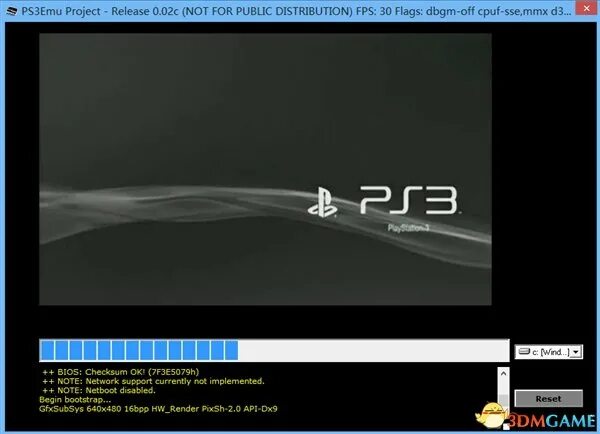Image resolution: width=600 pixels, height=434 pixels.
Task: Click the PS3Emu app icon in title bar
Action: [x=12, y=11]
